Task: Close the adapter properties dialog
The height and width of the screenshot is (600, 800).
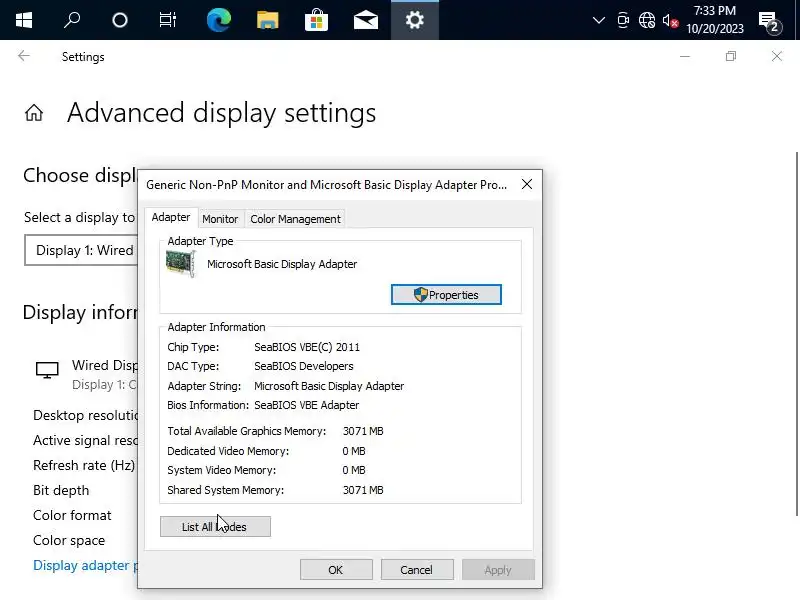Action: coord(527,184)
